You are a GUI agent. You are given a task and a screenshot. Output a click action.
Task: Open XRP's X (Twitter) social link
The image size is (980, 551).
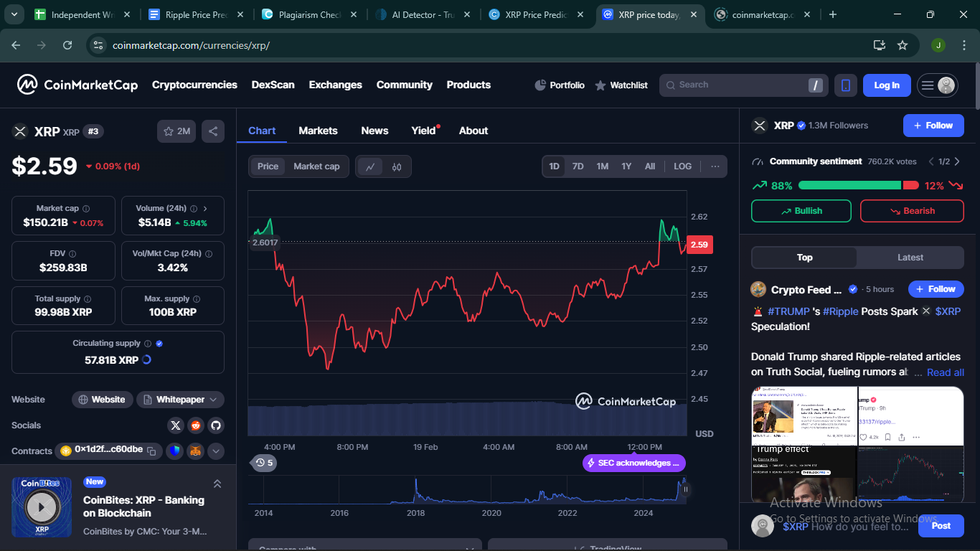click(x=176, y=425)
